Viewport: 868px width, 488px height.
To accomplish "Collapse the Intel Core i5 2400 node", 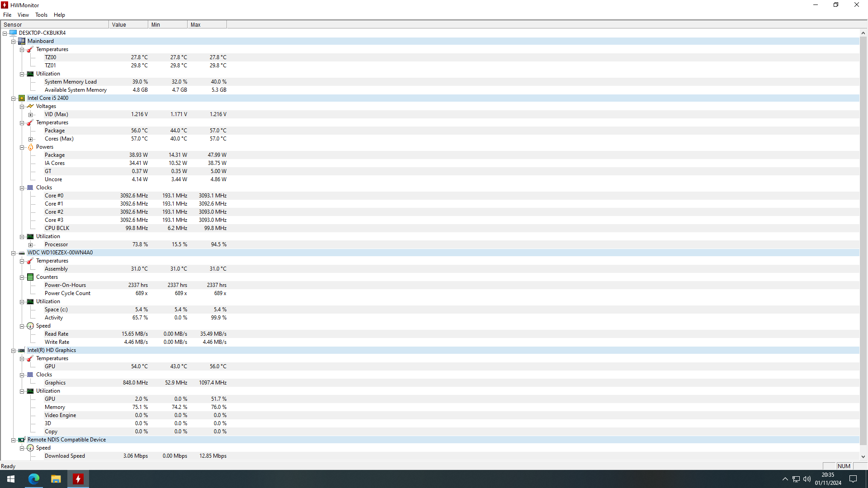I will pos(14,99).
